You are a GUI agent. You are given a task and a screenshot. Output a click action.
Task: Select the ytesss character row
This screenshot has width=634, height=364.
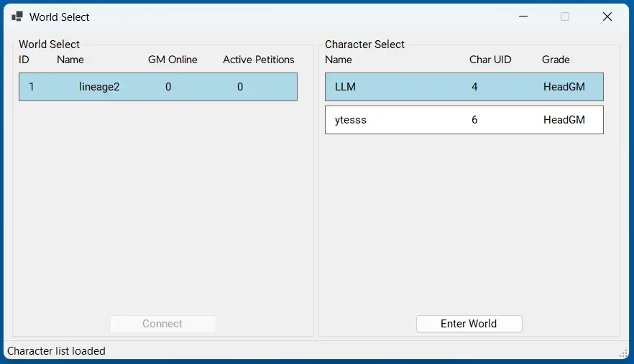[x=464, y=120]
